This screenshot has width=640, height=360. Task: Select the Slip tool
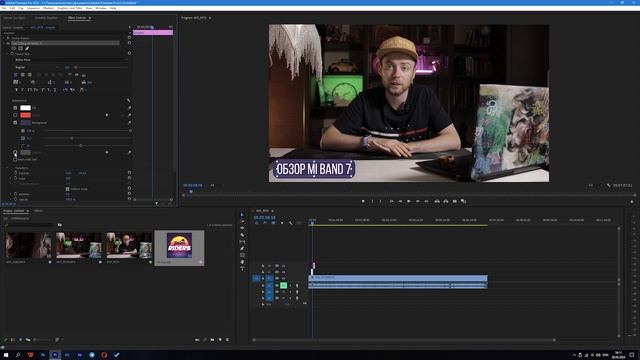(242, 242)
